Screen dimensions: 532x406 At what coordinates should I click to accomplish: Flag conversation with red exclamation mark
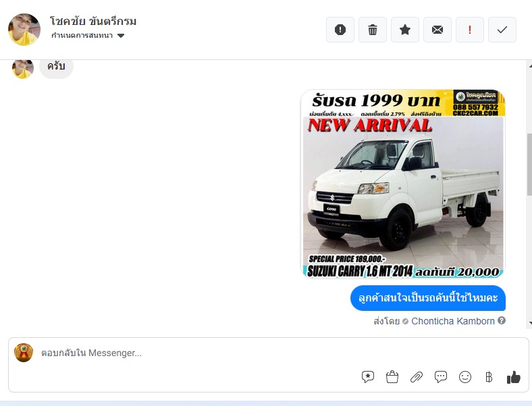pos(470,30)
